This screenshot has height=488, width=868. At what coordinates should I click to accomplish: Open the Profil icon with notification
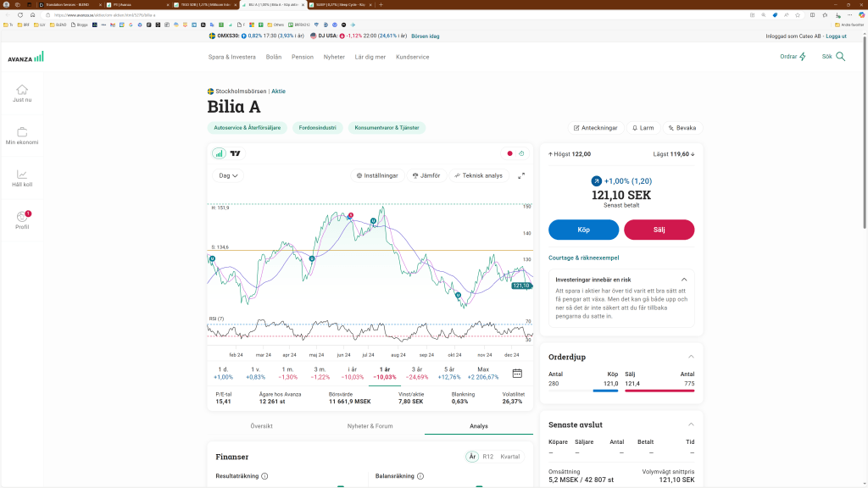[22, 218]
